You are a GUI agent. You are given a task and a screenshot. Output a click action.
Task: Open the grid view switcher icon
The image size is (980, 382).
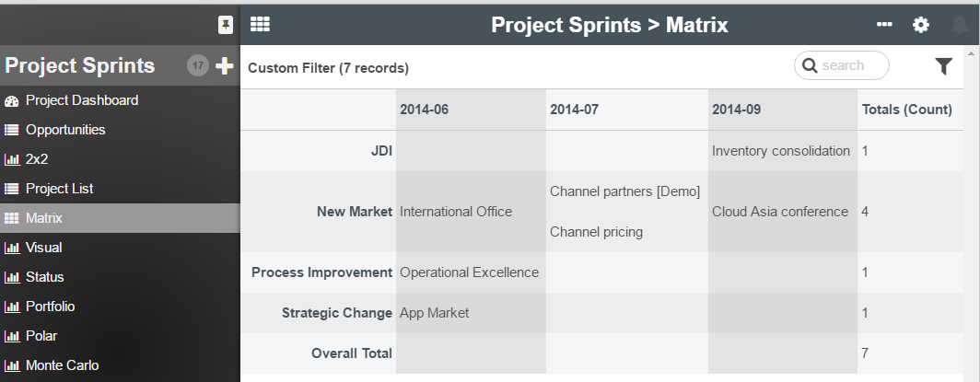tap(260, 25)
